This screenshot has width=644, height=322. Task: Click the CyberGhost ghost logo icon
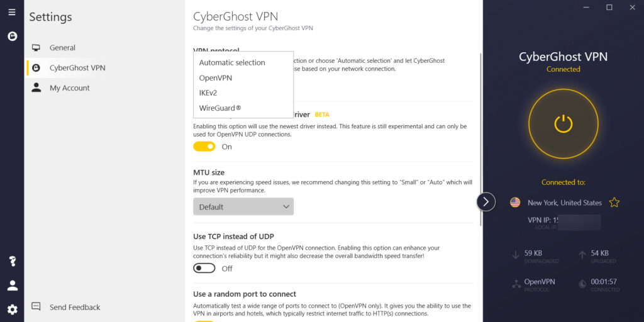click(x=12, y=36)
